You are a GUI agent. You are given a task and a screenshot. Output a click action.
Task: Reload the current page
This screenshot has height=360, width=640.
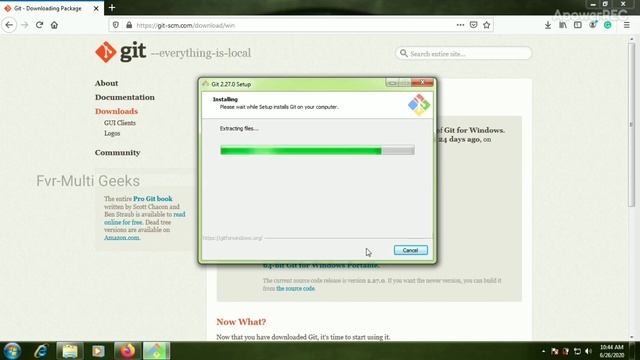tap(39, 25)
